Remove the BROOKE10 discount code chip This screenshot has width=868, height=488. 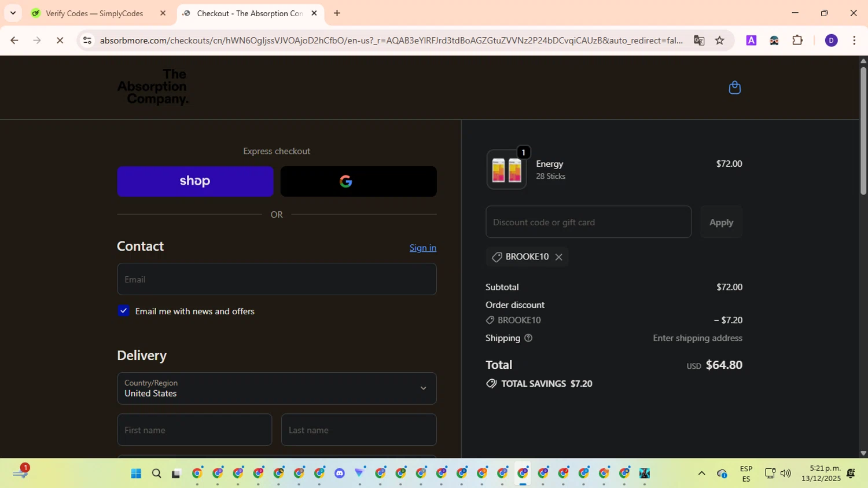558,257
